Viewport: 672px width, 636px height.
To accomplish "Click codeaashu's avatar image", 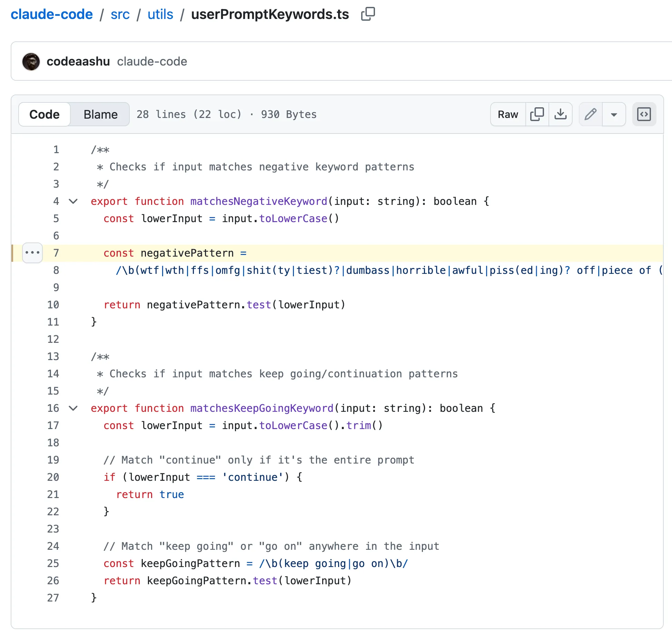I will 31,62.
